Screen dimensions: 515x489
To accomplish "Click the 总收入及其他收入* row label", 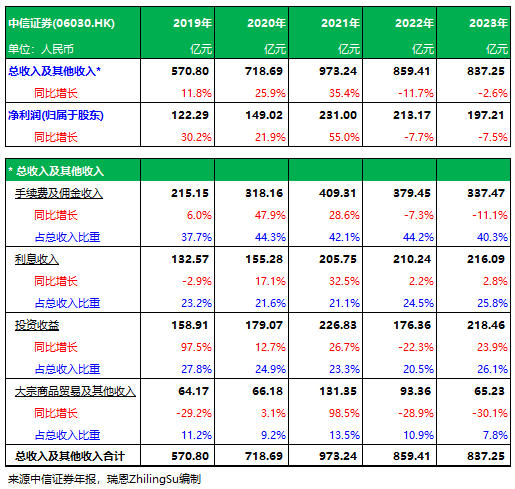I will click(x=54, y=71).
